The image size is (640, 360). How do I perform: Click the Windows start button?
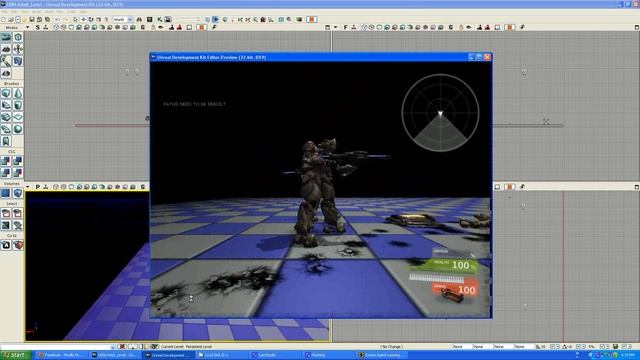point(16,355)
